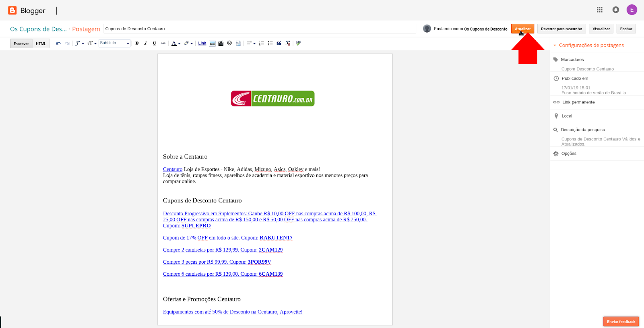Open the Subtítulo paragraph style dropdown
644x328 pixels.
point(115,43)
